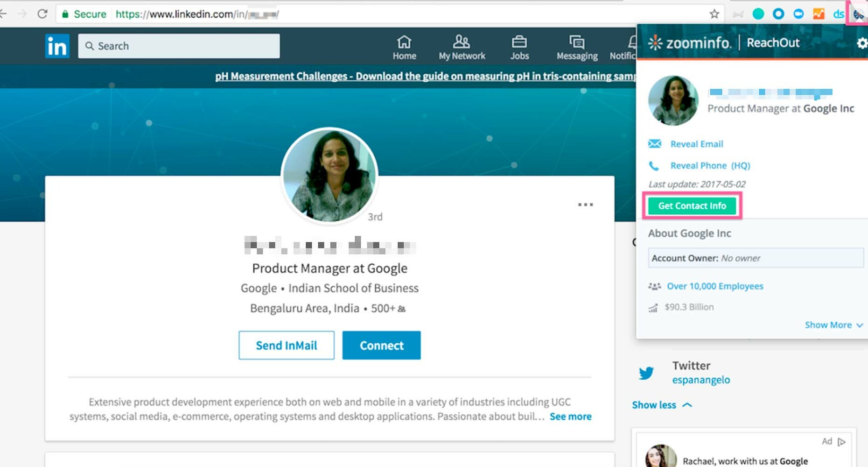Click the employees group icon in panel
This screenshot has height=467, width=868.
click(654, 286)
